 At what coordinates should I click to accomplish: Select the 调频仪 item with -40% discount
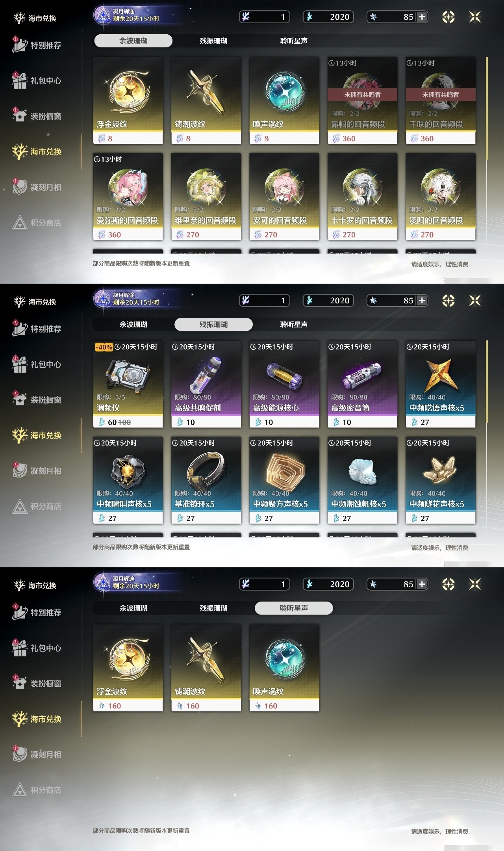click(x=128, y=384)
